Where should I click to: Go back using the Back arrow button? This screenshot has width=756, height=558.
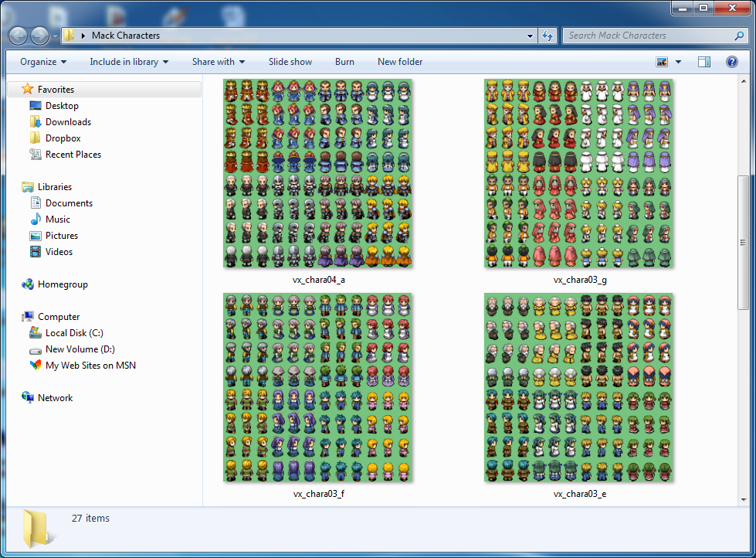19,36
